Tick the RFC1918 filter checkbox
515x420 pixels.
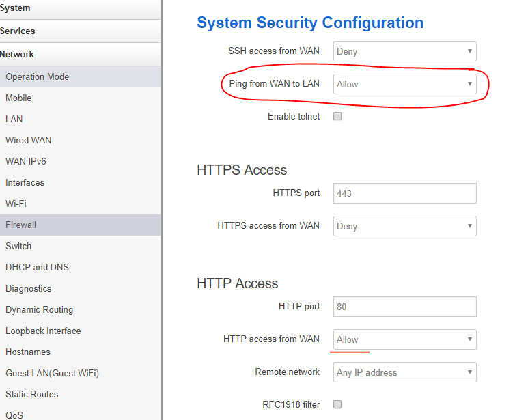(x=337, y=405)
